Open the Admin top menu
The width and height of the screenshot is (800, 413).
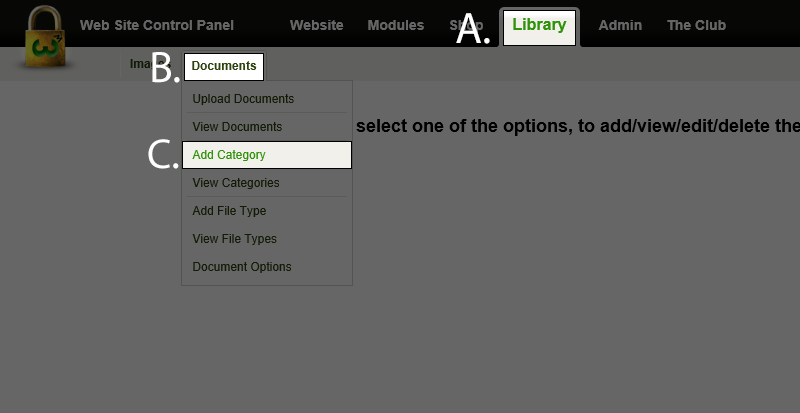tap(620, 25)
